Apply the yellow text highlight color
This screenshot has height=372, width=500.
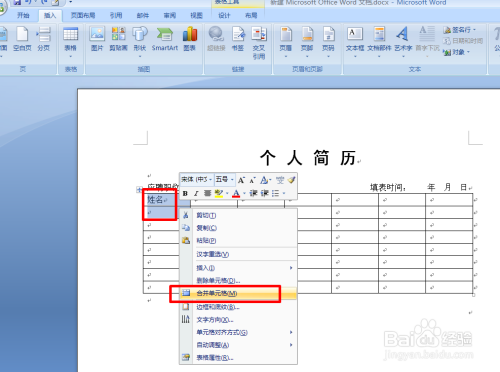tap(219, 193)
